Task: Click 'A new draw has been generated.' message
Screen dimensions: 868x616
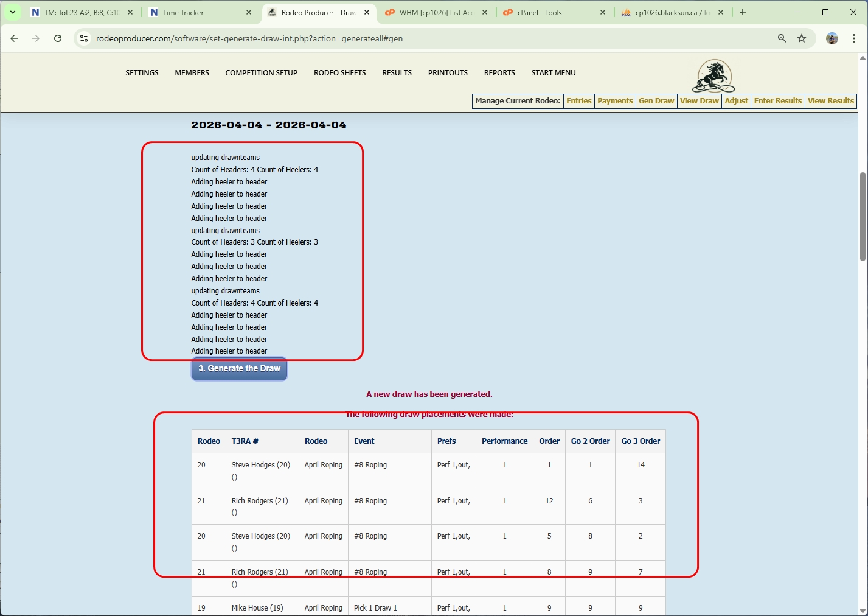Action: 429,394
